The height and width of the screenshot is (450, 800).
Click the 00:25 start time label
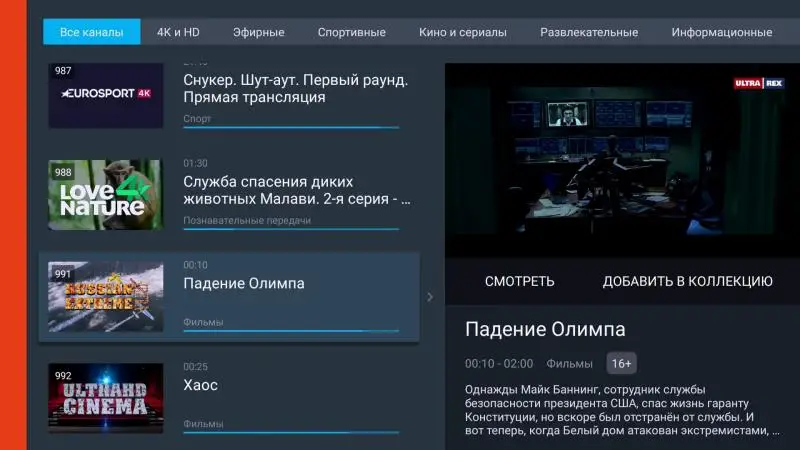195,367
